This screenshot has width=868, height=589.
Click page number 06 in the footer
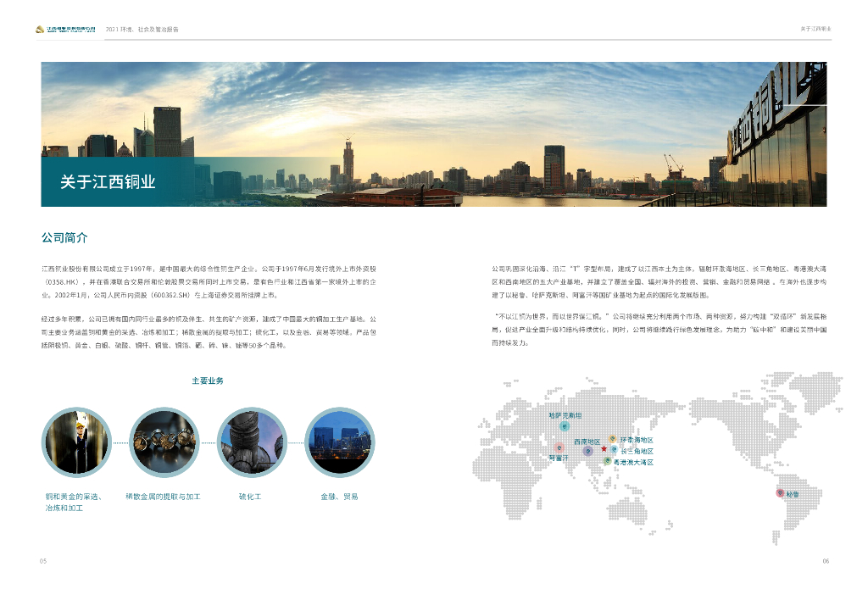coord(826,561)
